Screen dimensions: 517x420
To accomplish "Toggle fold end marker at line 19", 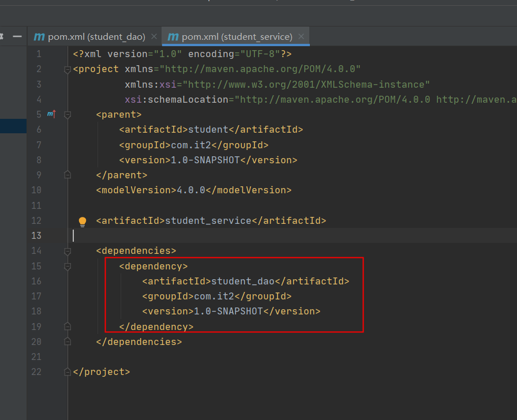I will pyautogui.click(x=68, y=327).
